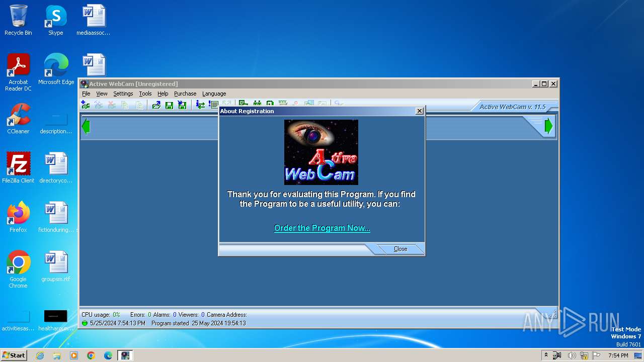Click the Edge icon on the taskbar
The image size is (644, 362).
pos(108,355)
